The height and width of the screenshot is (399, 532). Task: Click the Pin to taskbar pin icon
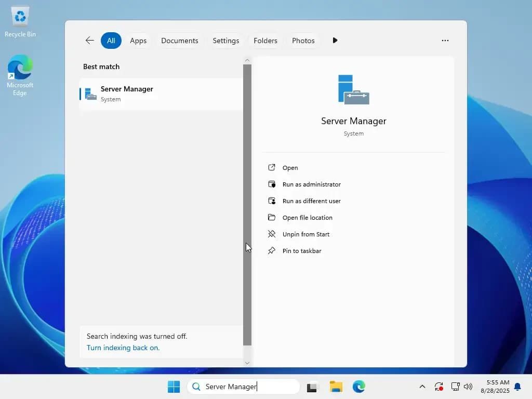pos(271,250)
